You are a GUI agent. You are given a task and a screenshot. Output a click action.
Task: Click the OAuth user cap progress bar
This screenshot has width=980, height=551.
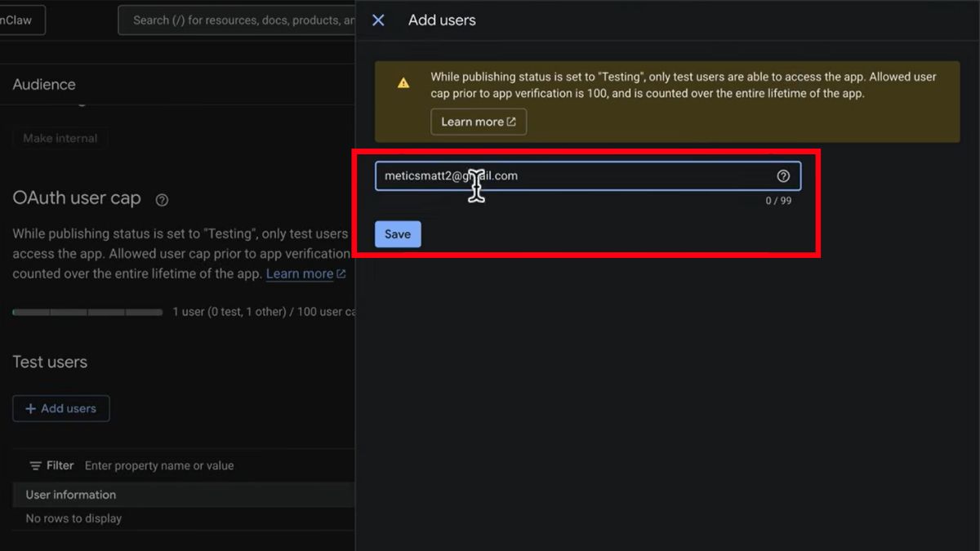click(x=87, y=312)
